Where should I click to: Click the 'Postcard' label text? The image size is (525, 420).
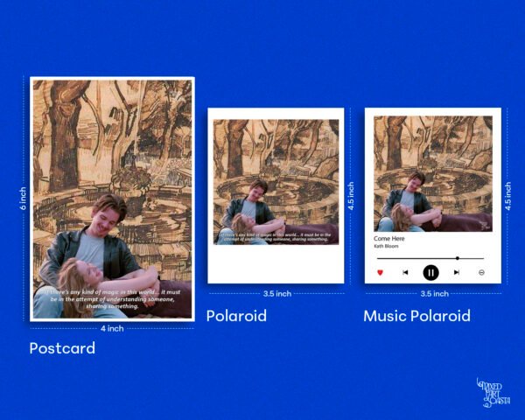[x=62, y=348]
